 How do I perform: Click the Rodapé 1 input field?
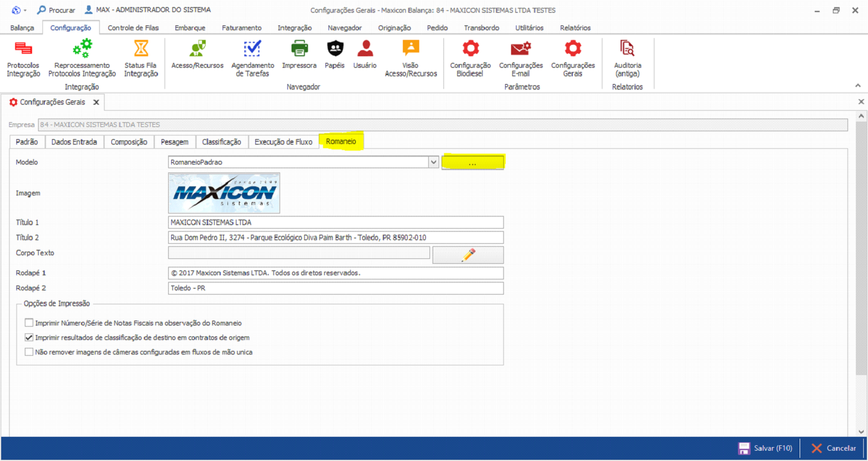(x=336, y=273)
